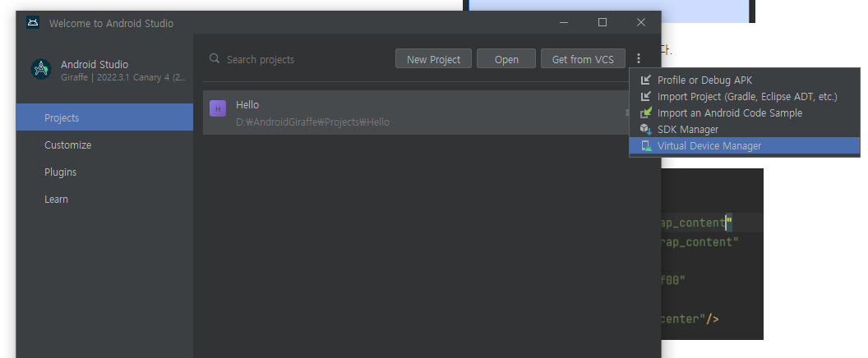Open Virtual Device Manager from the menu

[745, 146]
